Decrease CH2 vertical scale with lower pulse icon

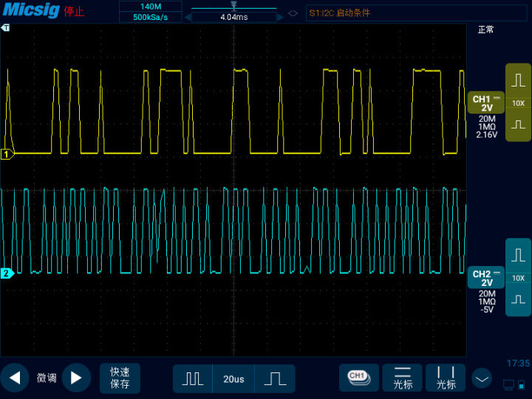[518, 299]
